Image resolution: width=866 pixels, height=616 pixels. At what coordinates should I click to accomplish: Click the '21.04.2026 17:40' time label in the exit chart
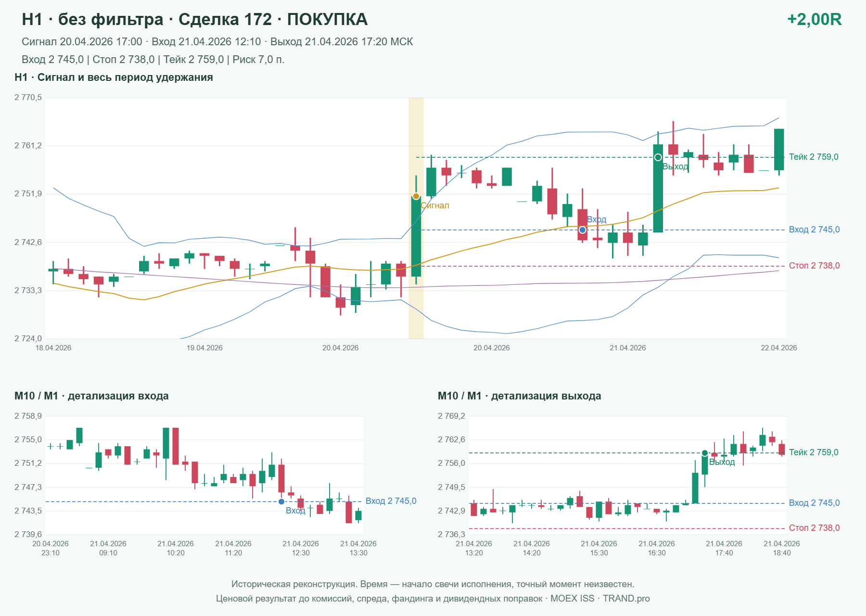point(724,548)
